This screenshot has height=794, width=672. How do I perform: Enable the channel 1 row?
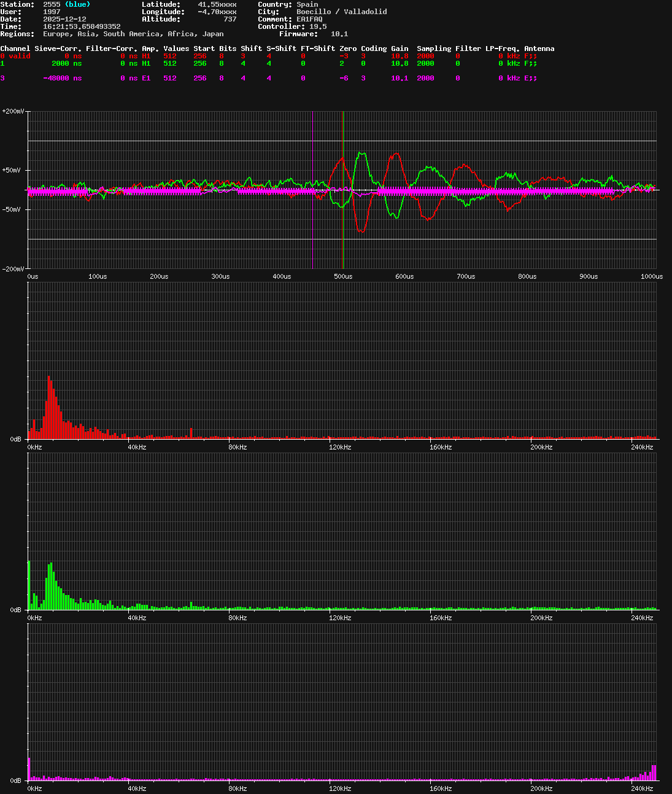[2, 63]
